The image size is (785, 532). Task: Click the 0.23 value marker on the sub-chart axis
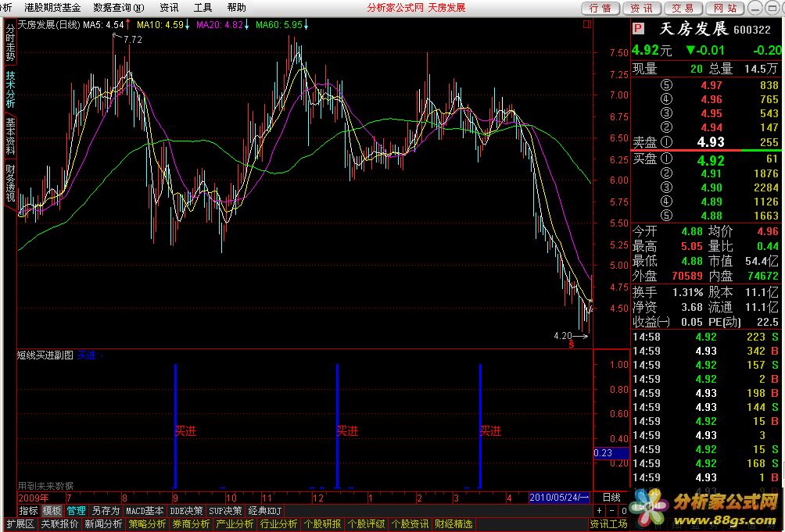point(611,453)
